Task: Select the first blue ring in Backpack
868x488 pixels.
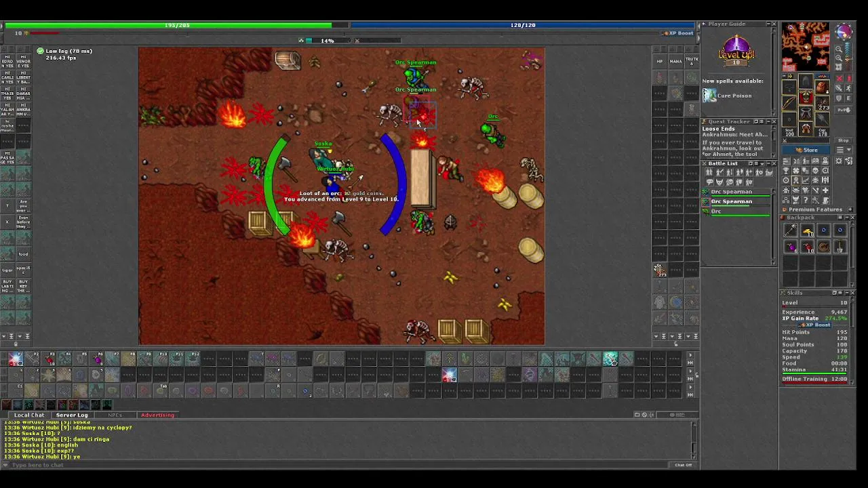Action: pyautogui.click(x=823, y=230)
